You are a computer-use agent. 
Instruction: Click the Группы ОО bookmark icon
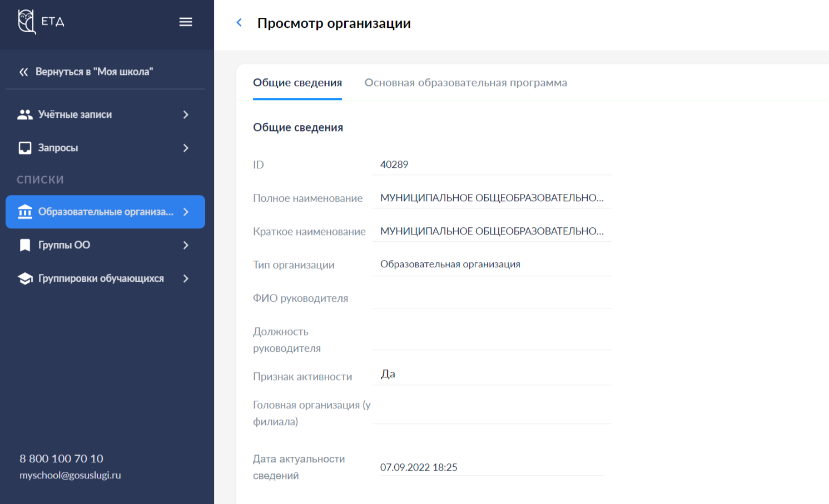[x=25, y=245]
